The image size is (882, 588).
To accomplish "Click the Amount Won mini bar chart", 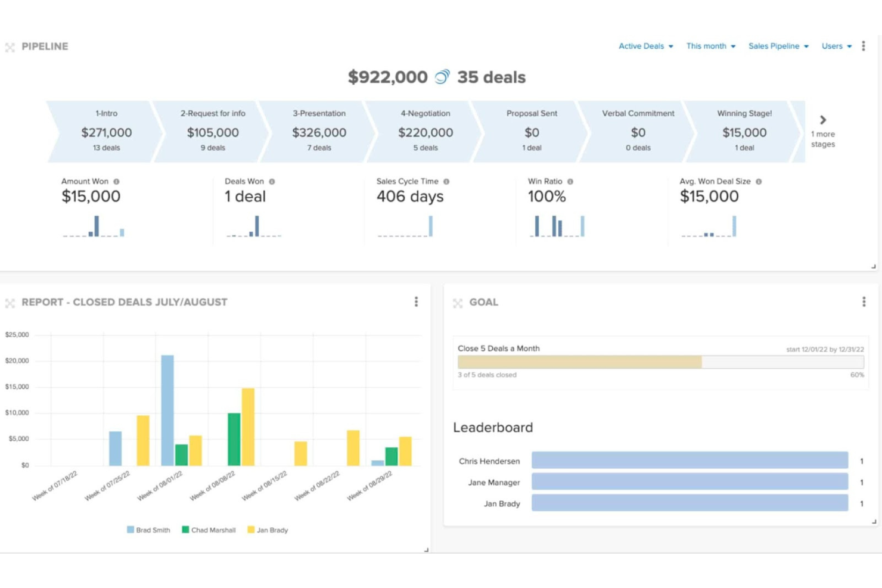I will tap(94, 226).
